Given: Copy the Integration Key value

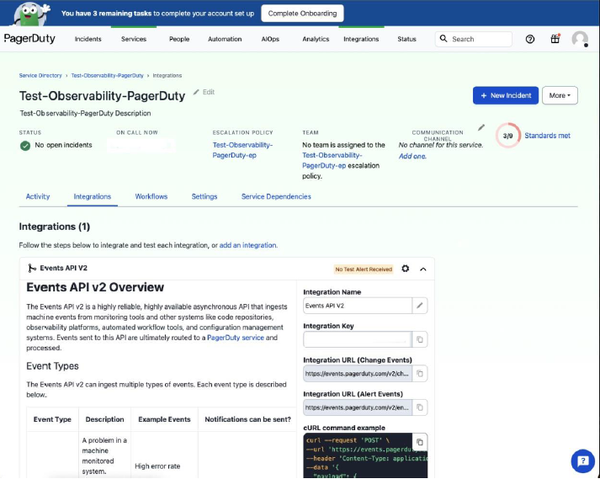Looking at the screenshot, I should point(420,339).
